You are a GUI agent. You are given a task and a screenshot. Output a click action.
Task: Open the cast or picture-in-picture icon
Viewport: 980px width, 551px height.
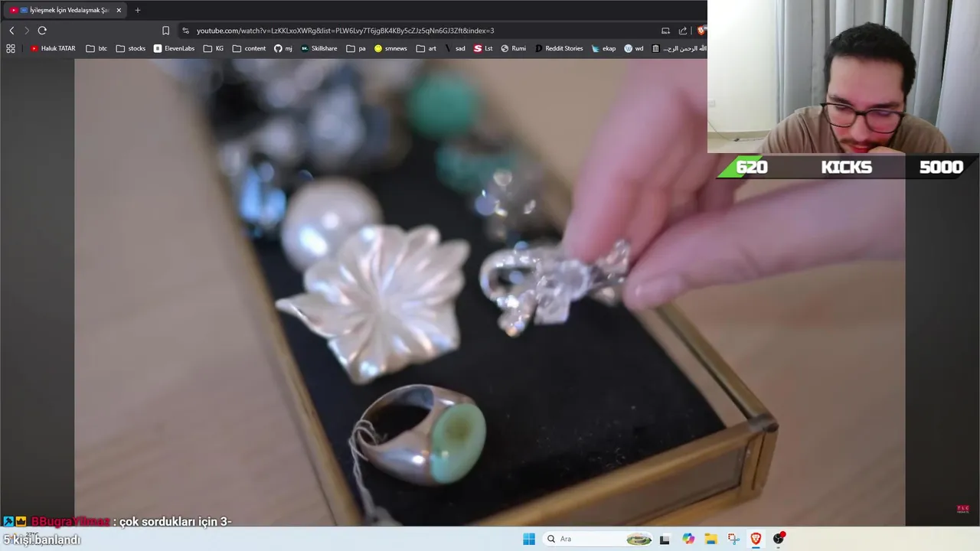[665, 31]
